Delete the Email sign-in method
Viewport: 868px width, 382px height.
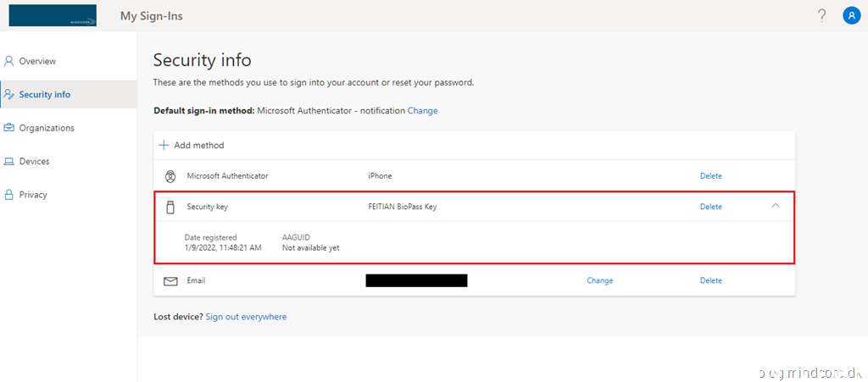click(x=710, y=280)
